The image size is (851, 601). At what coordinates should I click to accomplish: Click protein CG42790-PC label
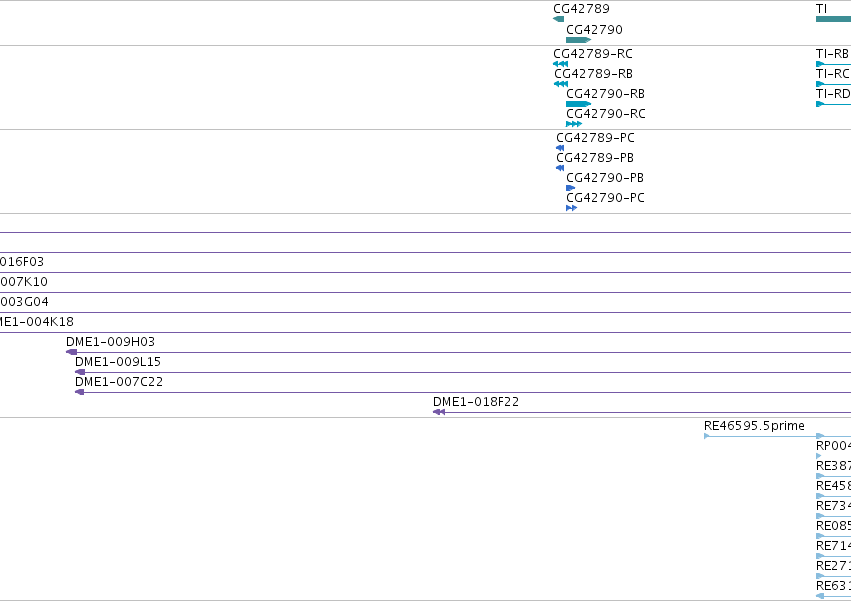pyautogui.click(x=606, y=198)
